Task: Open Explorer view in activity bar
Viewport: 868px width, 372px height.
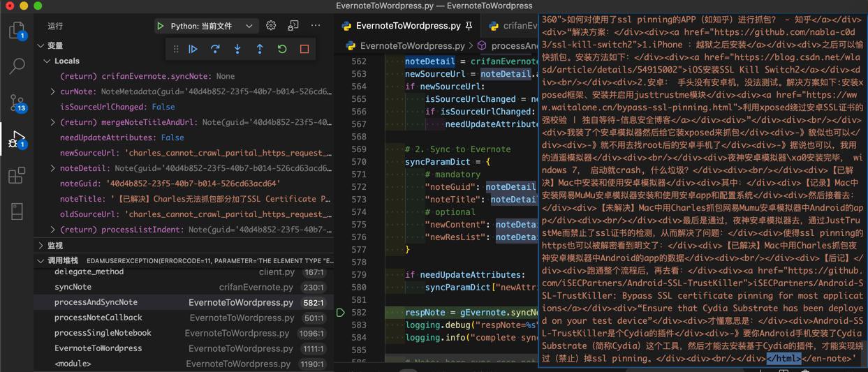Action: pos(17,30)
